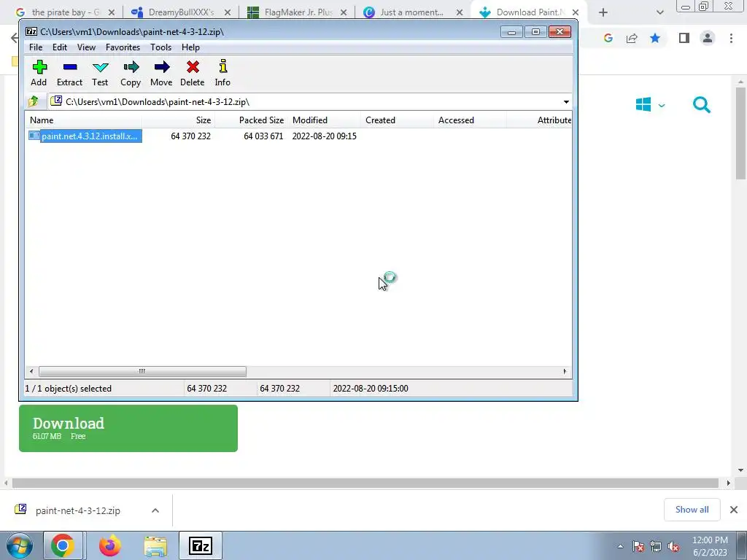This screenshot has height=560, width=747.
Task: Go up one folder level in 7-Zip
Action: coord(34,101)
